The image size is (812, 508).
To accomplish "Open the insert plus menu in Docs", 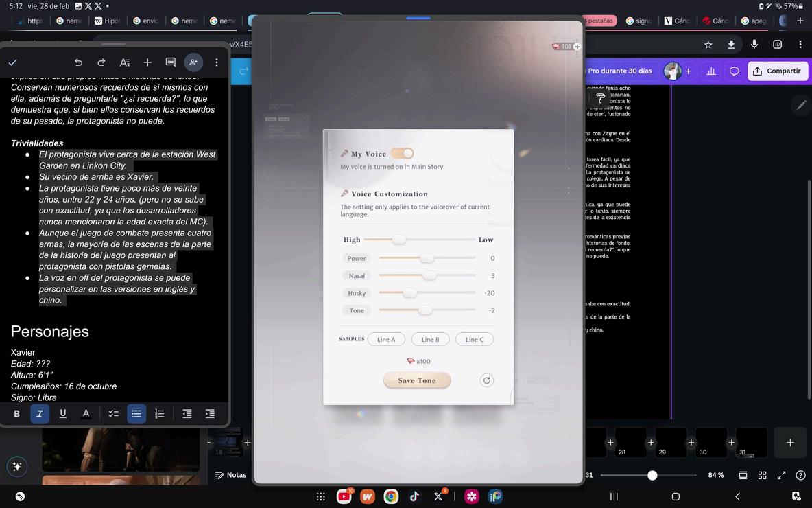I will click(147, 62).
